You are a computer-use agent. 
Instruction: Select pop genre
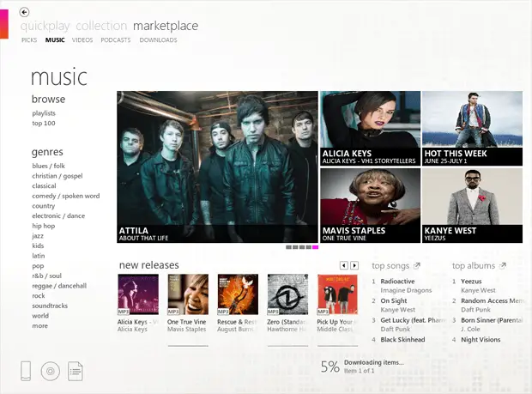click(x=38, y=266)
